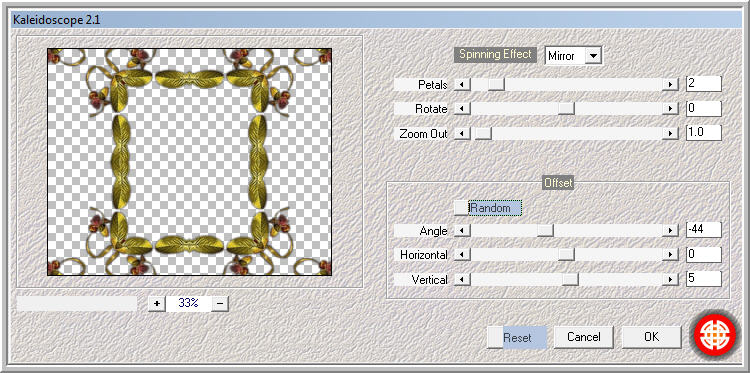This screenshot has height=373, width=750.
Task: Click the Horizontal slider thumb
Action: 566,255
